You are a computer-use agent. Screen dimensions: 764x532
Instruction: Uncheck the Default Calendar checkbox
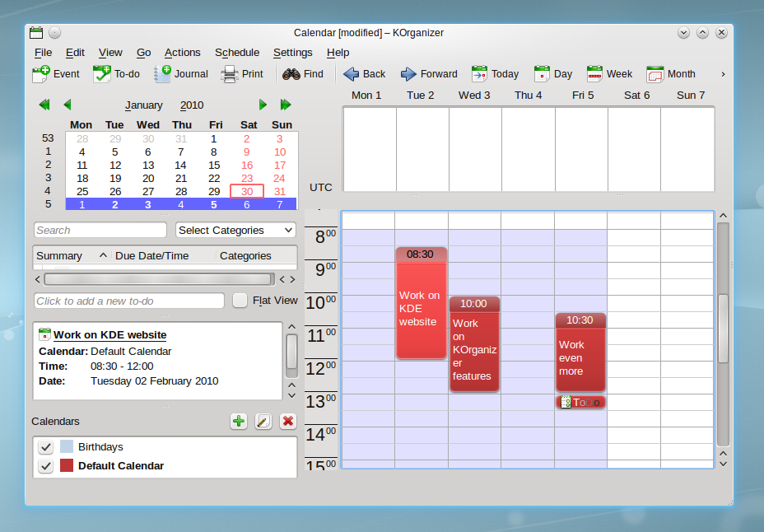pos(46,466)
